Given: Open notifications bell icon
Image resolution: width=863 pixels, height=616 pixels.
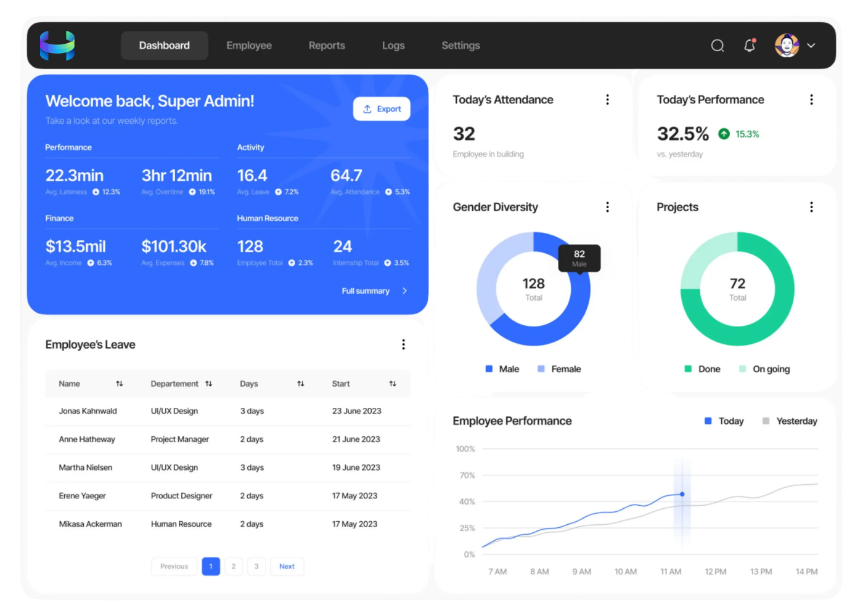Looking at the screenshot, I should (750, 46).
